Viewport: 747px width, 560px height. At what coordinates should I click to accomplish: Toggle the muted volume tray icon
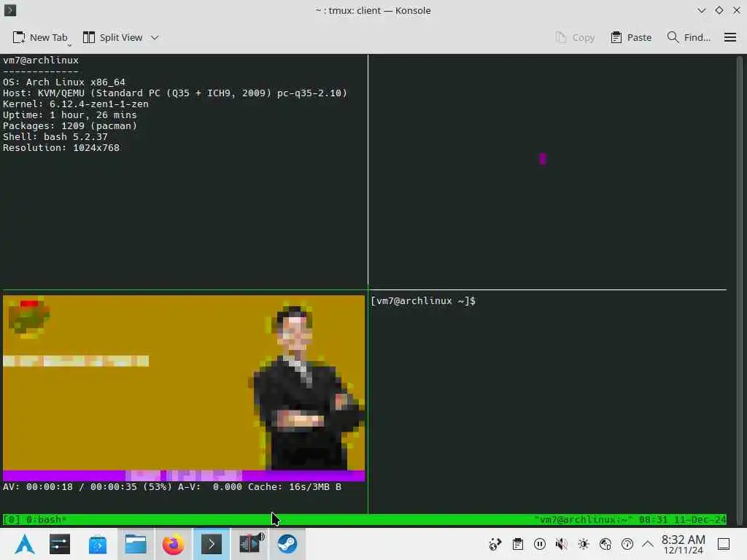pyautogui.click(x=562, y=544)
